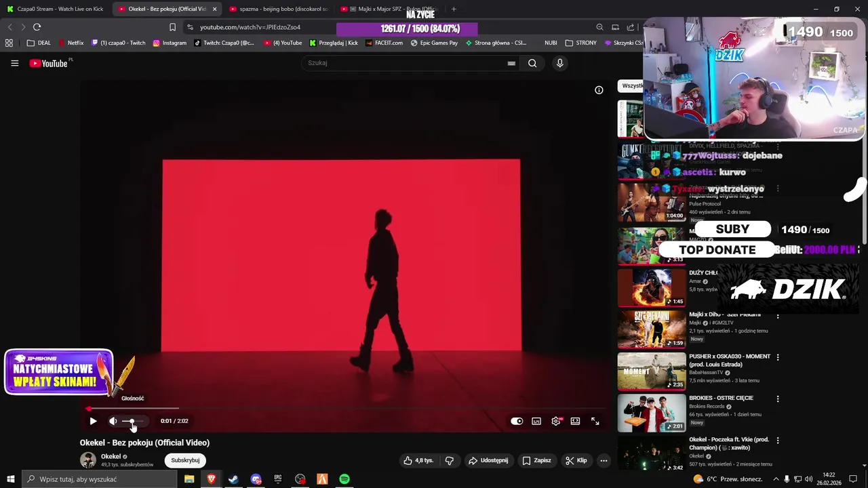Open the Okekel channel name link
Viewport: 868px width, 488px height.
pyautogui.click(x=111, y=456)
